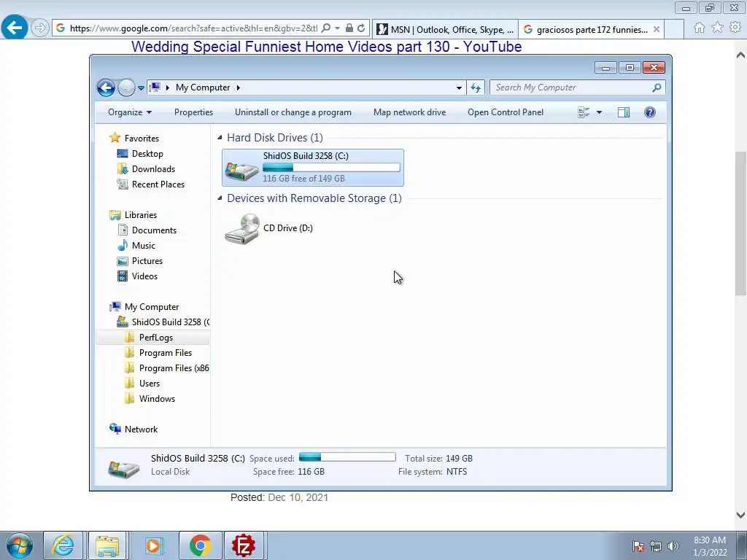The image size is (747, 560).
Task: Click Network in the navigation pane
Action: (141, 429)
